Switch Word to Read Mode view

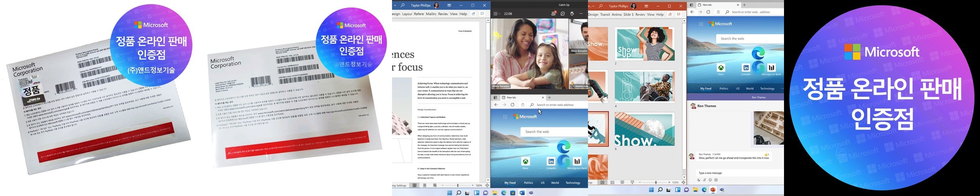tap(414, 185)
